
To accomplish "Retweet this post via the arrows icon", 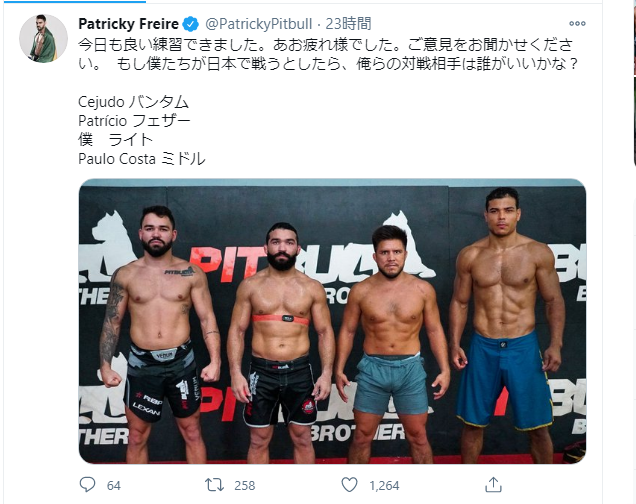I will (x=214, y=485).
